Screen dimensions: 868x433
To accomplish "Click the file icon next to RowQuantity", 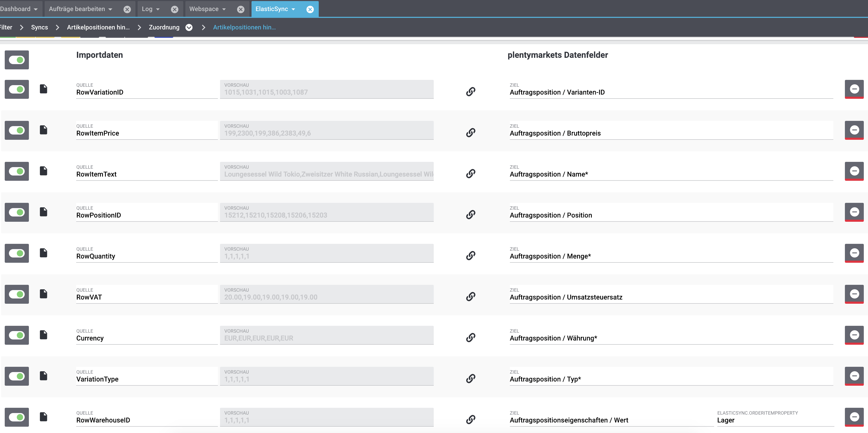I will [44, 253].
